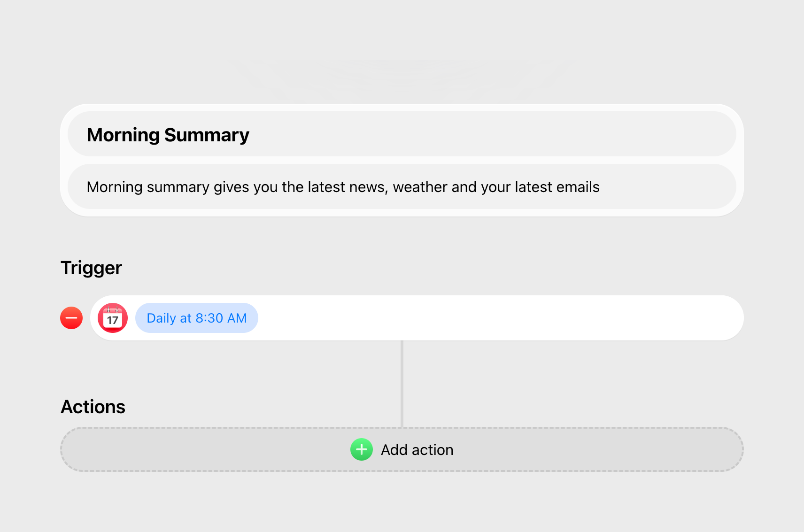
Task: Click the word Daily in the schedule pill
Action: coord(161,318)
